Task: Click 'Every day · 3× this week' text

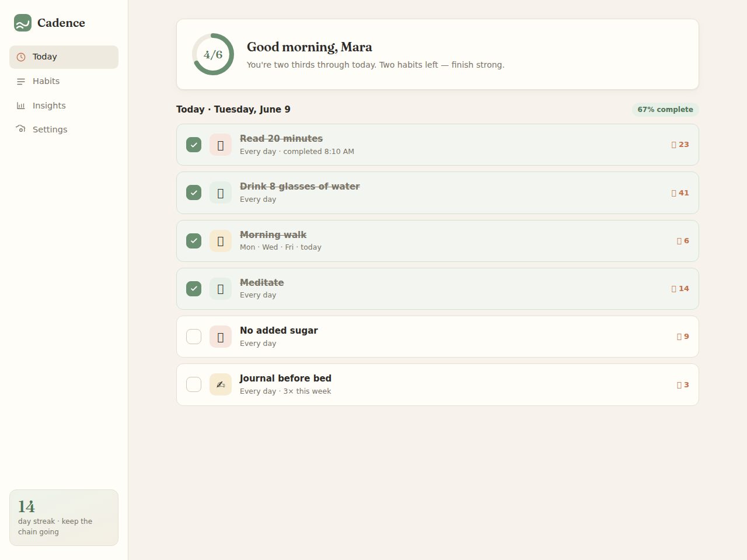Action: (285, 391)
